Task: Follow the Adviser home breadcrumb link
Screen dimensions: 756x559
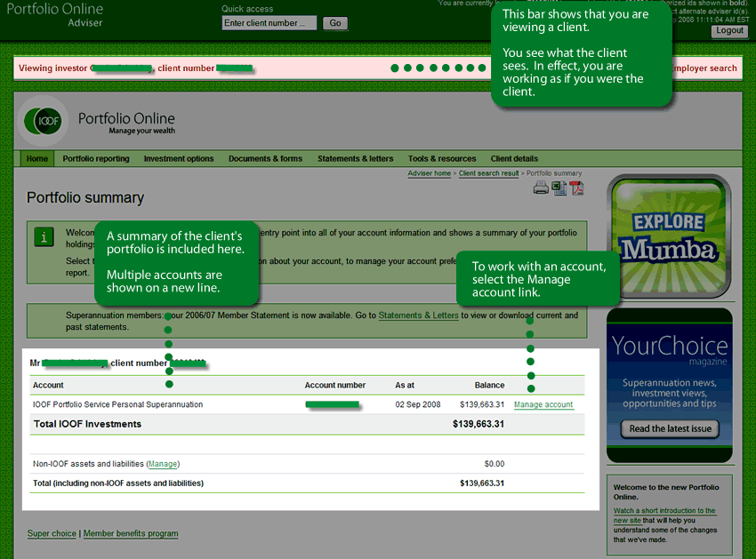Action: [x=429, y=173]
